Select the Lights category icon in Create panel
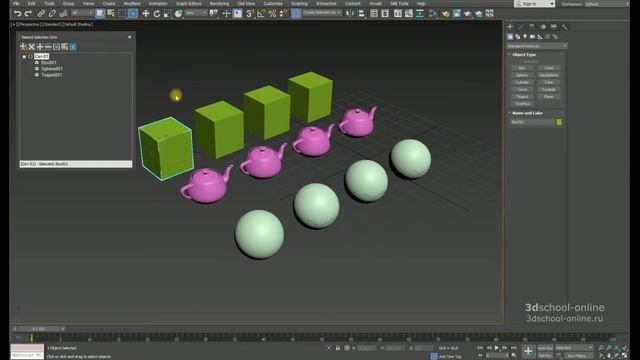 (x=525, y=36)
